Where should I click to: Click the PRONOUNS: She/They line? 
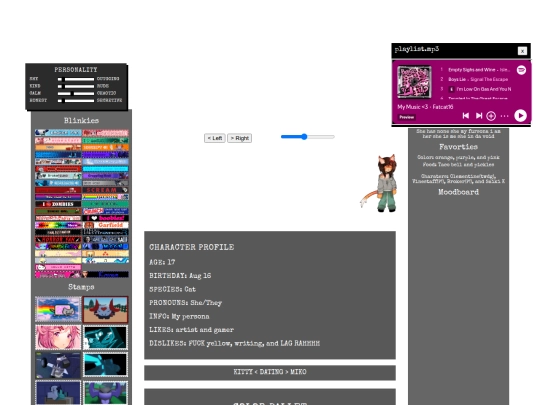pos(185,303)
